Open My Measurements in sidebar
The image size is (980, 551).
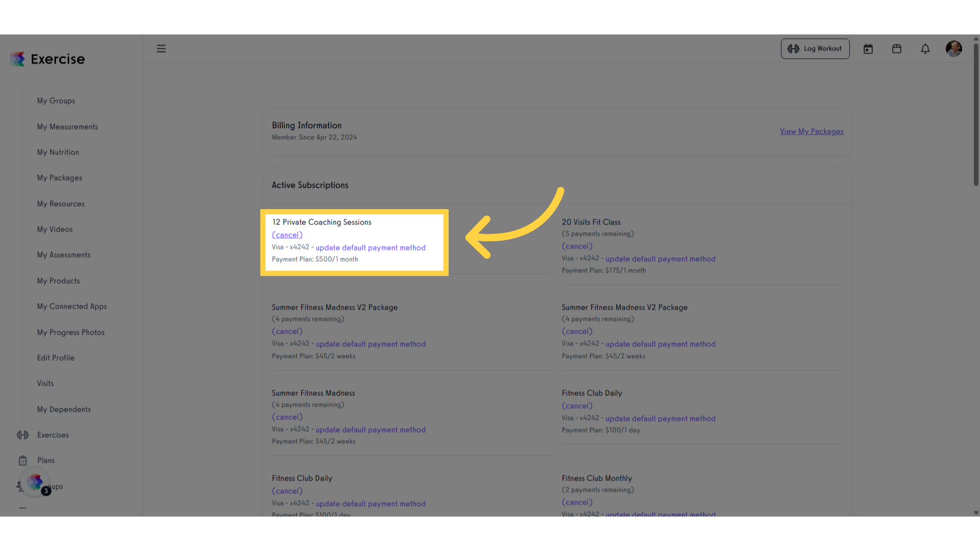(x=67, y=127)
